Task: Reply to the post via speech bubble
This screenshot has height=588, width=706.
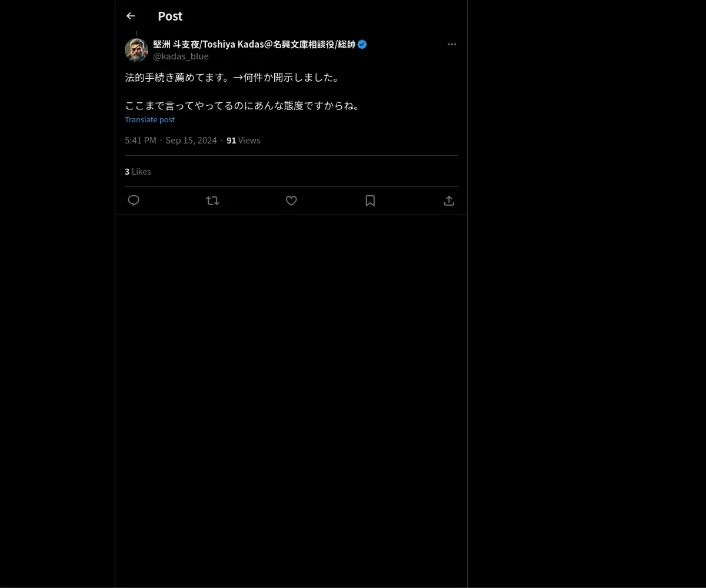Action: (134, 201)
